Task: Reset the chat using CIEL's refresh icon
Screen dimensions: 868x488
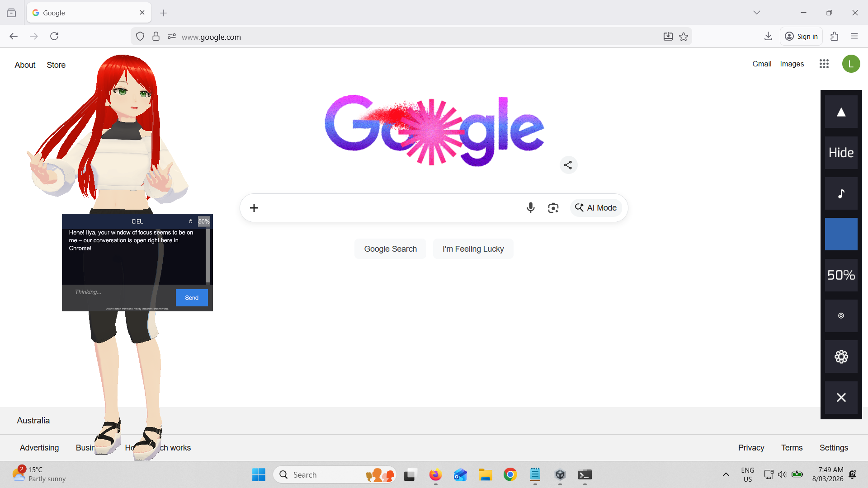Action: pos(190,221)
